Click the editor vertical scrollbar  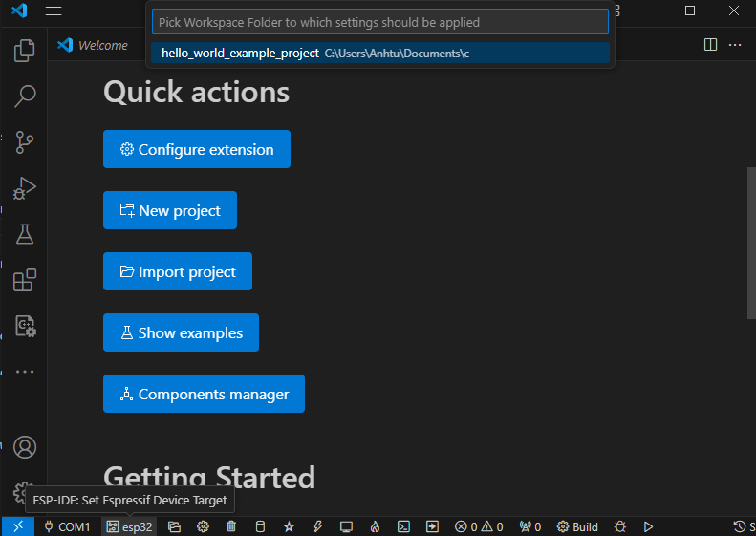750,244
